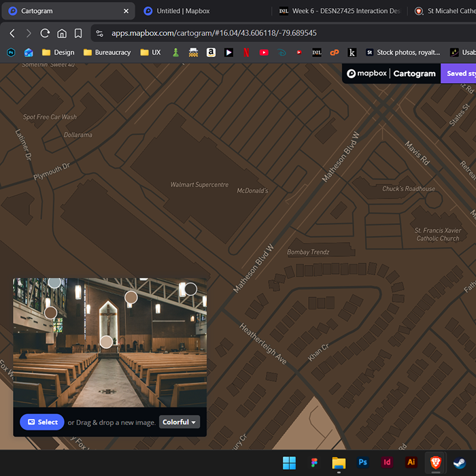Click the gray-blue color picker dot
This screenshot has width=476, height=476.
[54, 282]
